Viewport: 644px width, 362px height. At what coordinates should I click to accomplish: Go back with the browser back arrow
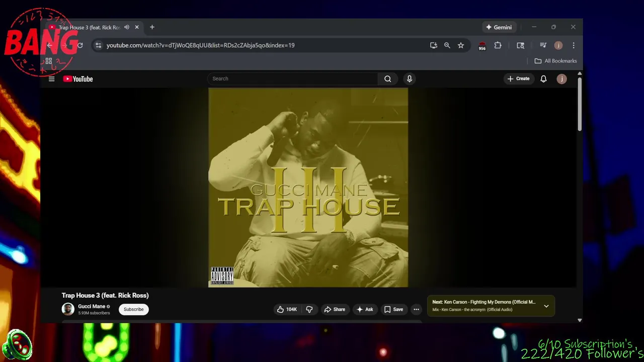pos(49,45)
